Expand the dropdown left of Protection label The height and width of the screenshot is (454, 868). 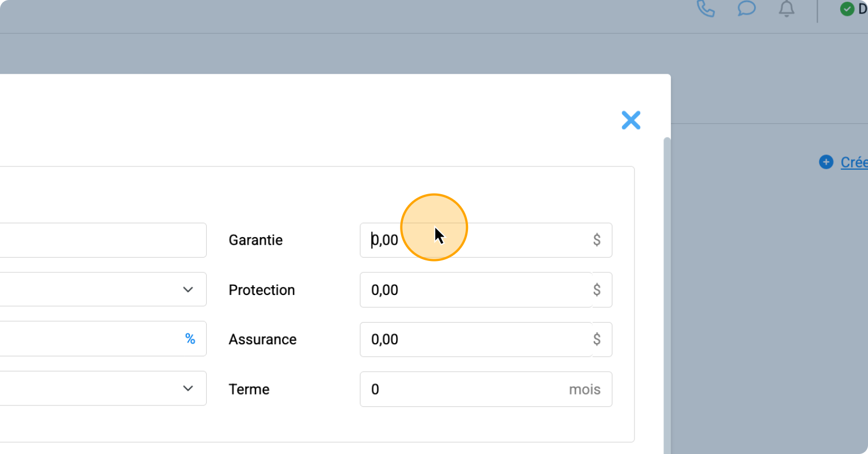(188, 290)
